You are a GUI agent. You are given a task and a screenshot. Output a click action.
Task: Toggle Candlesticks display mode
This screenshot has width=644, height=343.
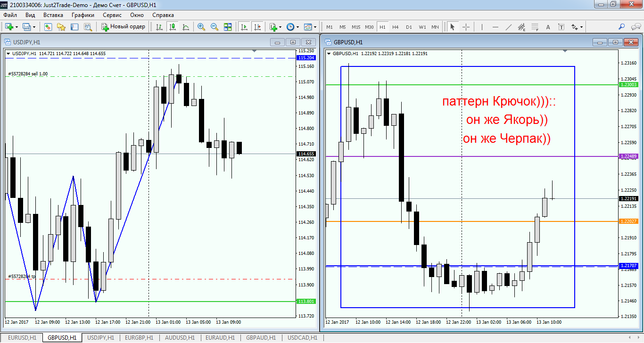(173, 27)
